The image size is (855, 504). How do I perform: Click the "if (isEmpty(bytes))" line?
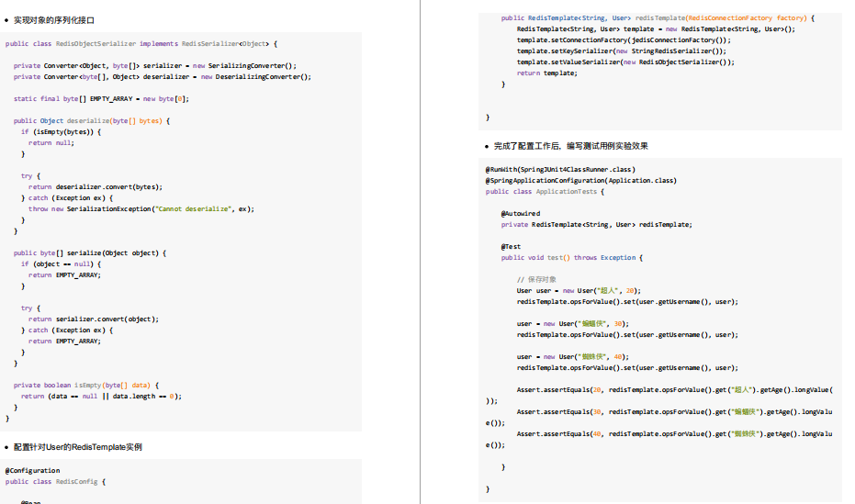click(61, 132)
